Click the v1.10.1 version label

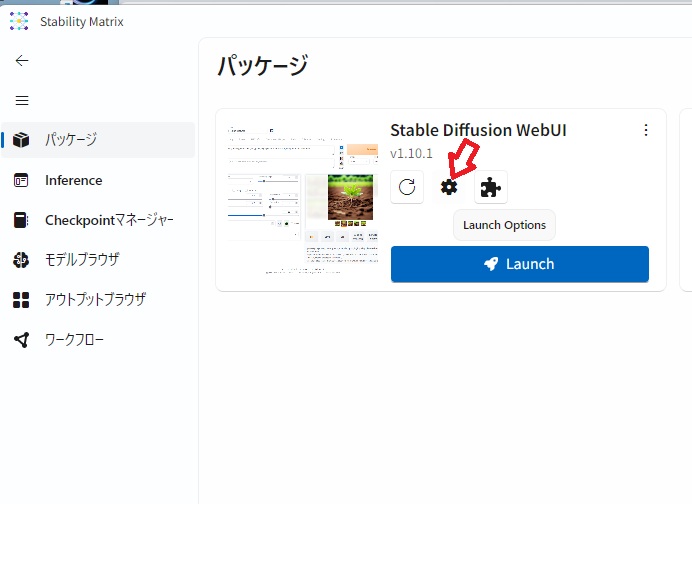[411, 154]
